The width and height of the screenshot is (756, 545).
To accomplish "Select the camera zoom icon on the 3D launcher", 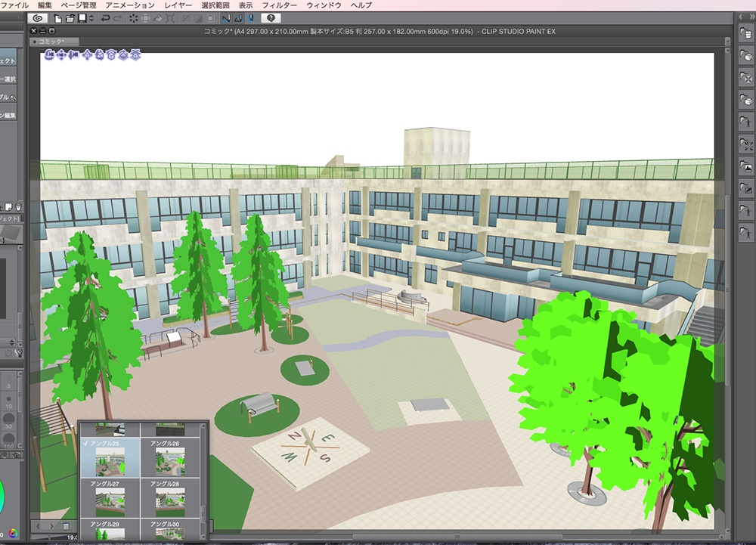I will click(73, 56).
